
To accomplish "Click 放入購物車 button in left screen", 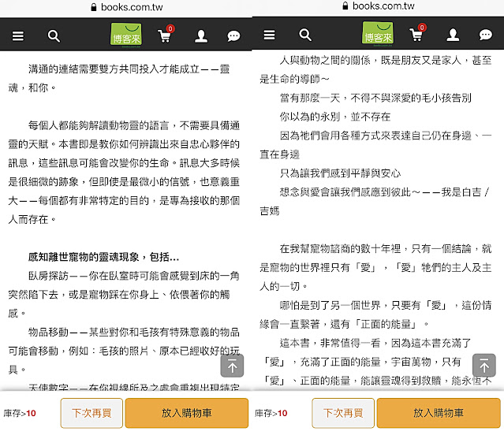I will 187,413.
